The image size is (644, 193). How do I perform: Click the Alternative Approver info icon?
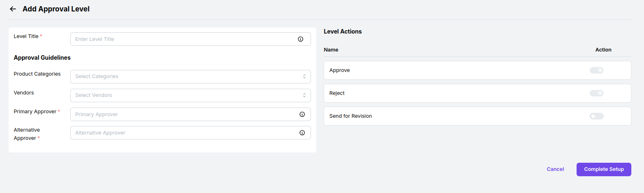click(302, 133)
